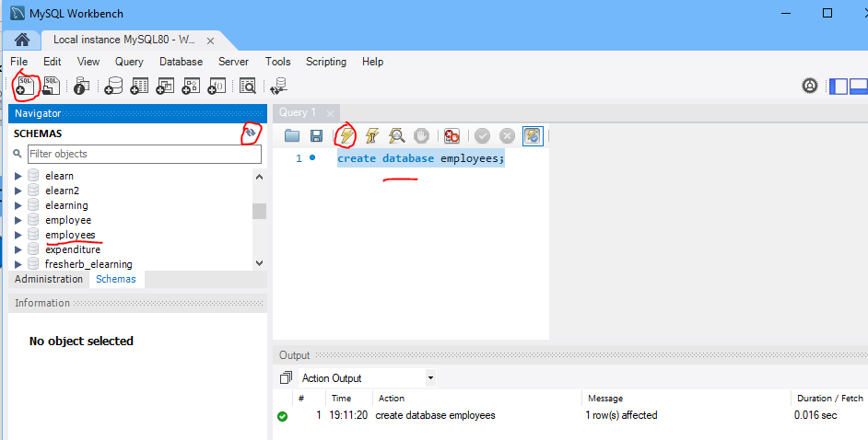Open Workbench preferences gear icon
This screenshot has height=440, width=868.
[810, 86]
